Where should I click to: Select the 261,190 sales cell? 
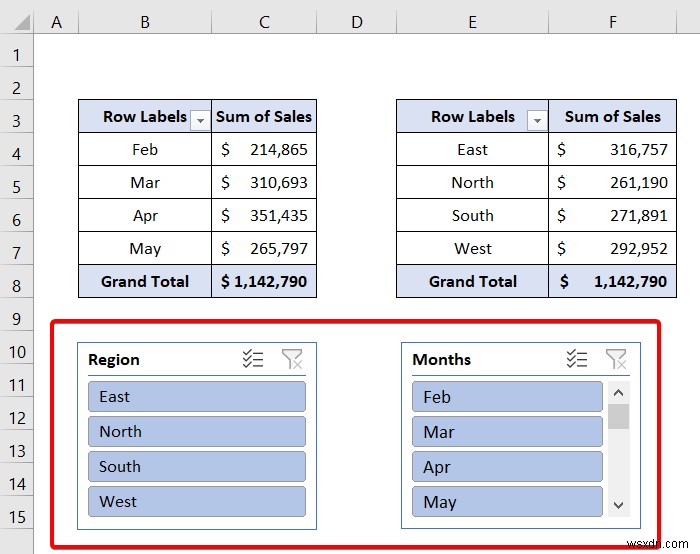tap(612, 182)
